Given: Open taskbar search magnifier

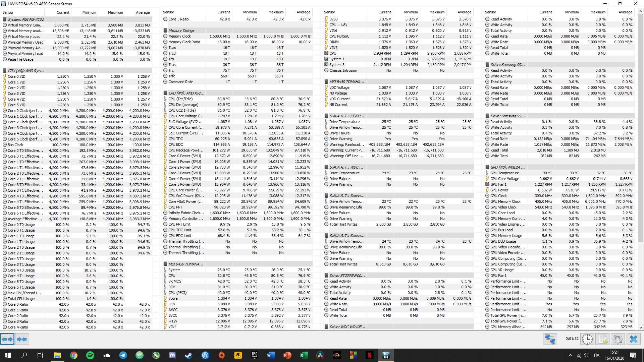Looking at the screenshot, I should 24,355.
